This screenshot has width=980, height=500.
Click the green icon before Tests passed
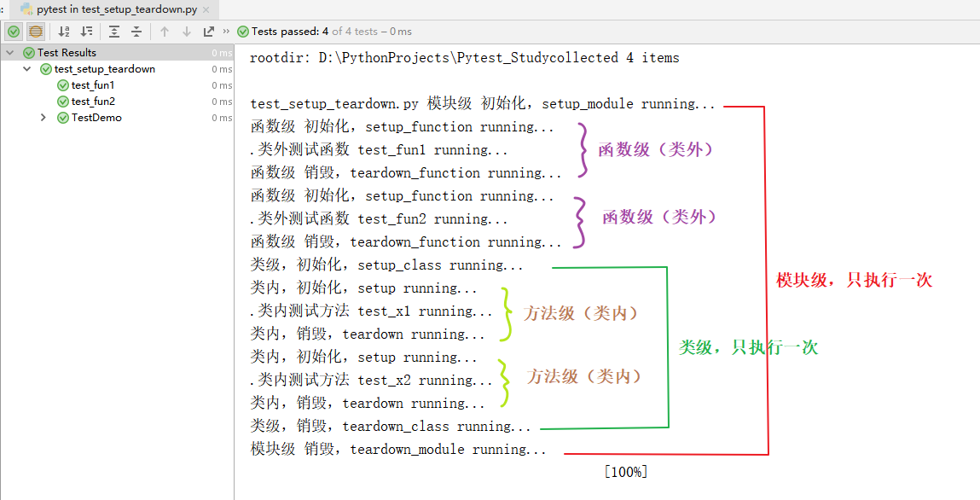pos(242,32)
